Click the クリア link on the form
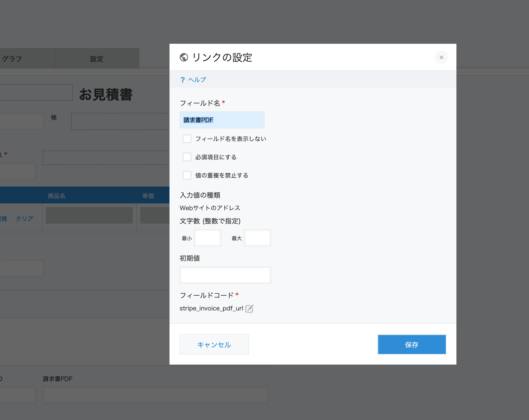 [x=24, y=218]
